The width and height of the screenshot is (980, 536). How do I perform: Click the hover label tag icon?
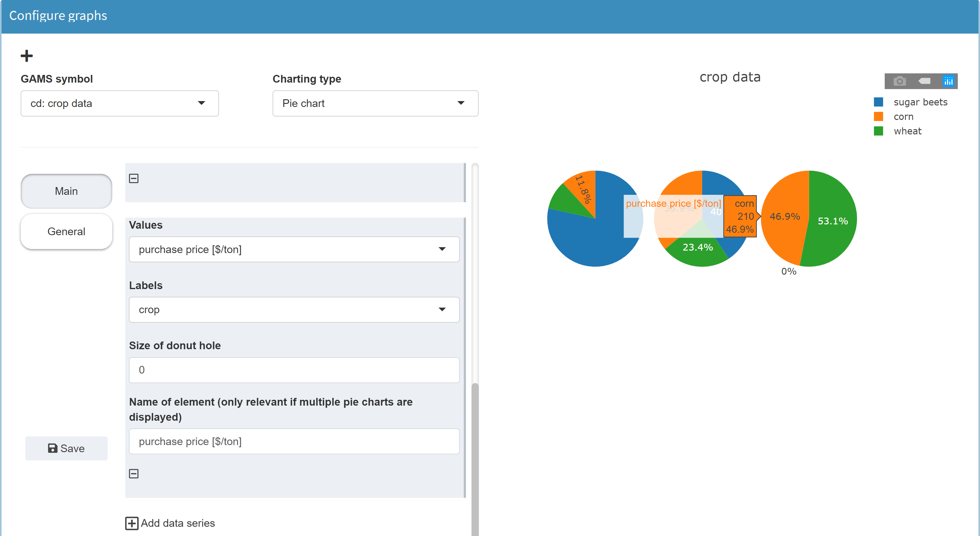pos(924,81)
